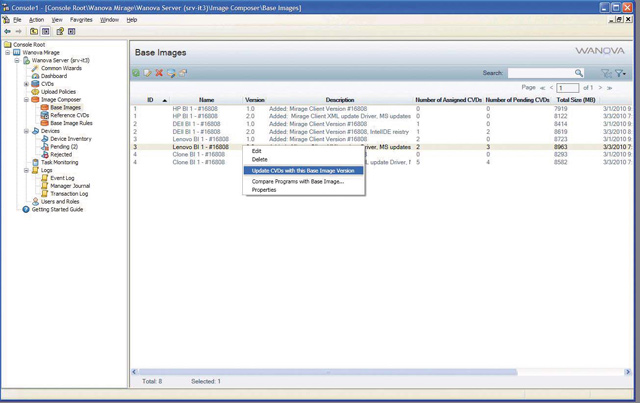This screenshot has height=403, width=640.
Task: Click the Clear filter funnel icon
Action: click(x=606, y=73)
